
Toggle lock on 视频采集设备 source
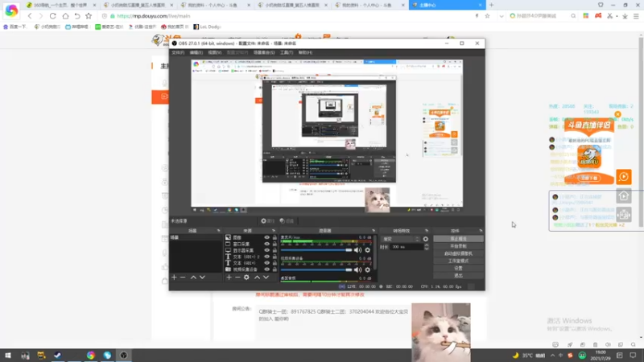click(x=275, y=269)
